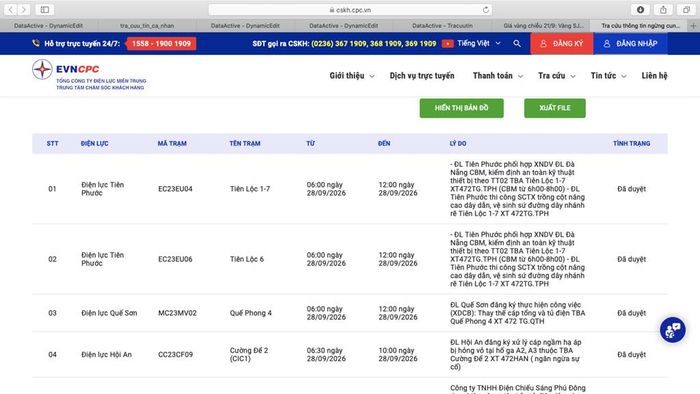Image resolution: width=700 pixels, height=394 pixels.
Task: Click the LÝ DO column header
Action: pos(458,143)
